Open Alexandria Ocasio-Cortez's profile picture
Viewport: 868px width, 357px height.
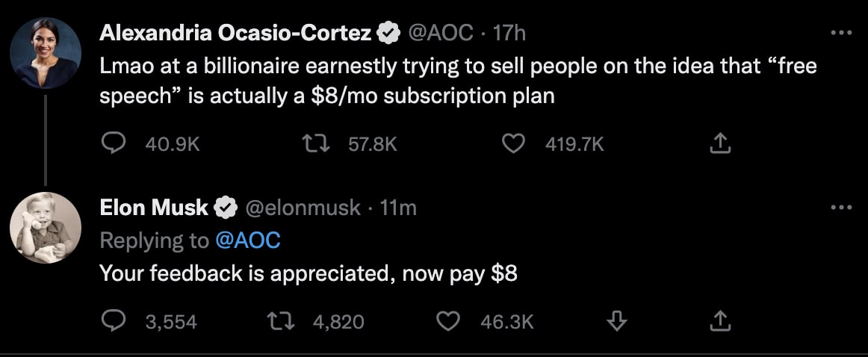point(46,53)
